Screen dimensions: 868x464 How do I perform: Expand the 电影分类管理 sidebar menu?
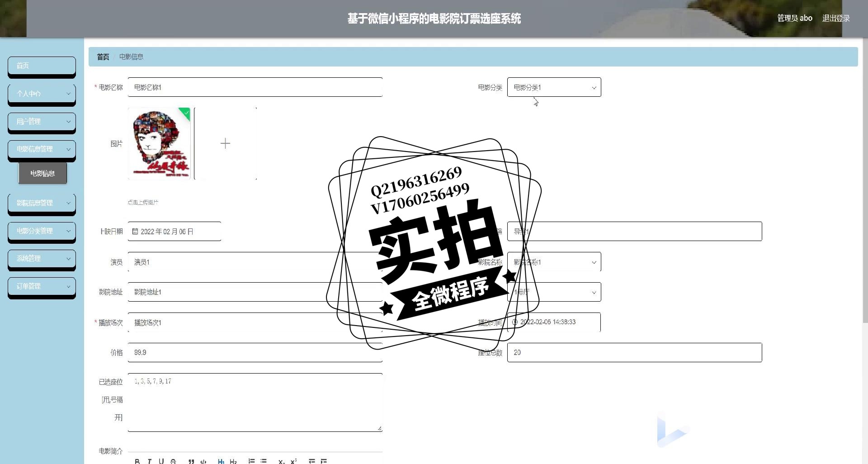click(x=42, y=231)
